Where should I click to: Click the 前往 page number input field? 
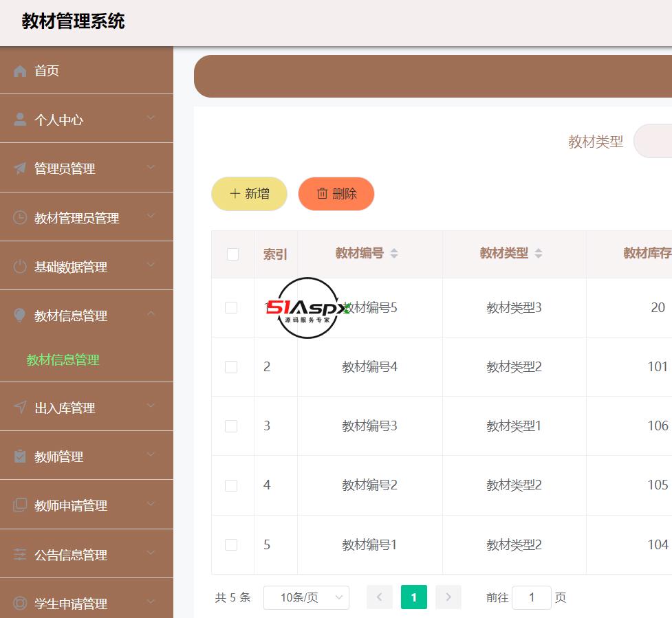point(532,597)
